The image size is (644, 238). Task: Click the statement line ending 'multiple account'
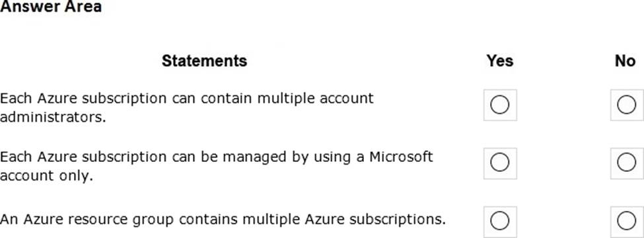tap(187, 99)
